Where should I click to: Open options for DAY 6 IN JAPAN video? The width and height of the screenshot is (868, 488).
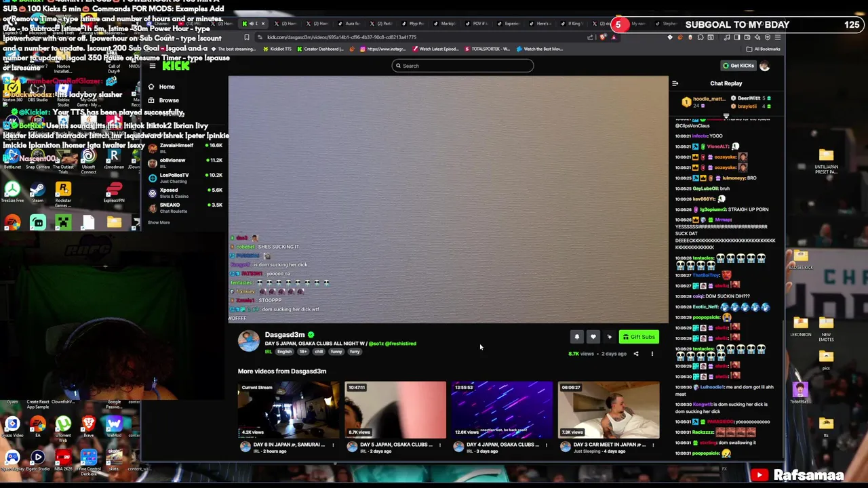333,445
